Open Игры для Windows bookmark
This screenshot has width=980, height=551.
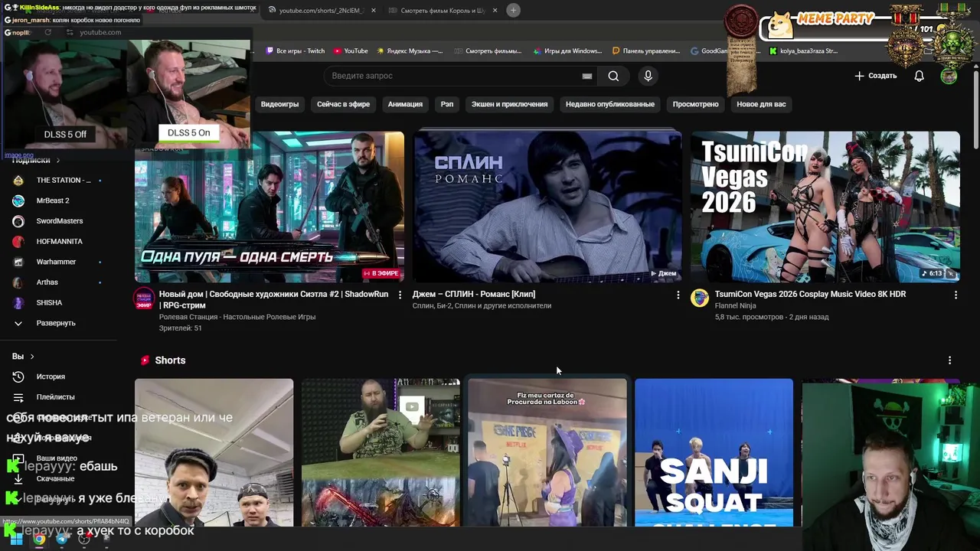pyautogui.click(x=567, y=51)
